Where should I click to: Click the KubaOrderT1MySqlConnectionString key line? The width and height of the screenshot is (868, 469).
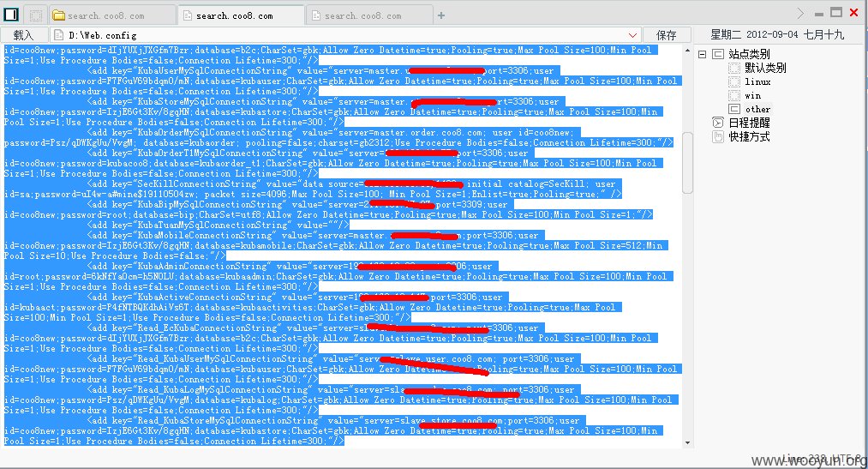310,153
